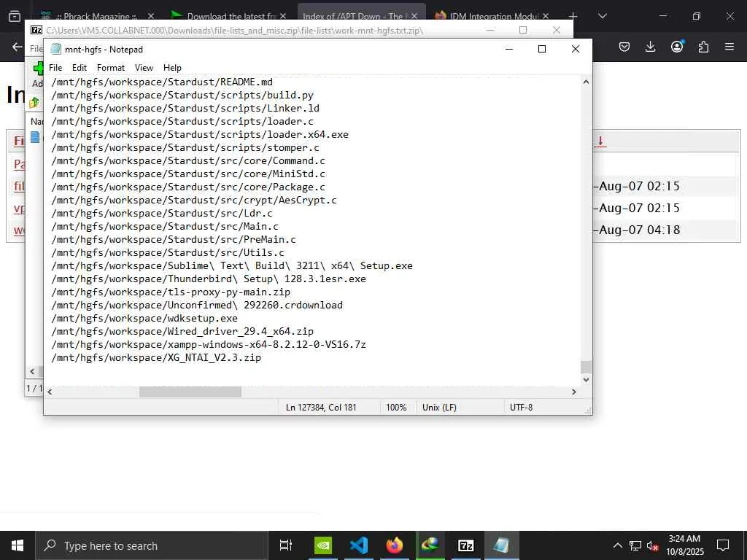The image size is (747, 560).
Task: Click the 100% zoom status entry
Action: pos(396,408)
